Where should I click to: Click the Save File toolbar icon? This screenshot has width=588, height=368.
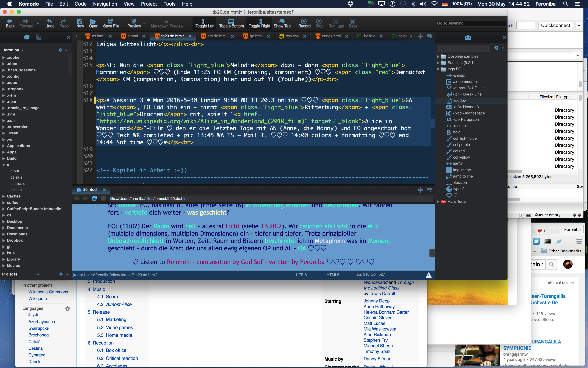(111, 23)
